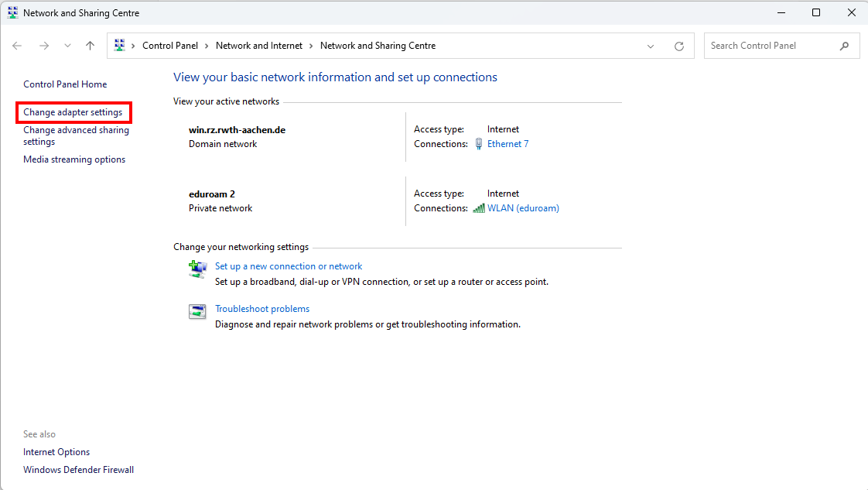This screenshot has width=868, height=490.
Task: Expand chevron after Control Panel breadcrumb
Action: click(x=207, y=46)
